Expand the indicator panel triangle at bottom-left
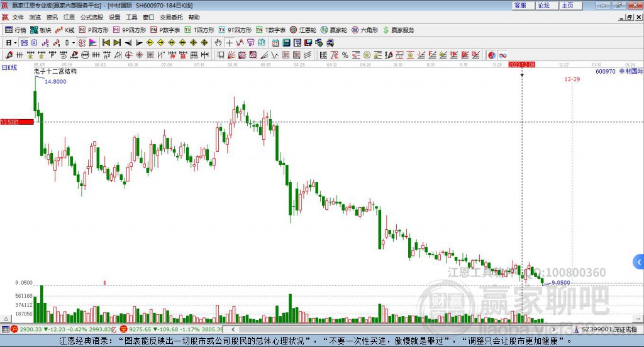Screen dimensions: 644x347 [6, 319]
